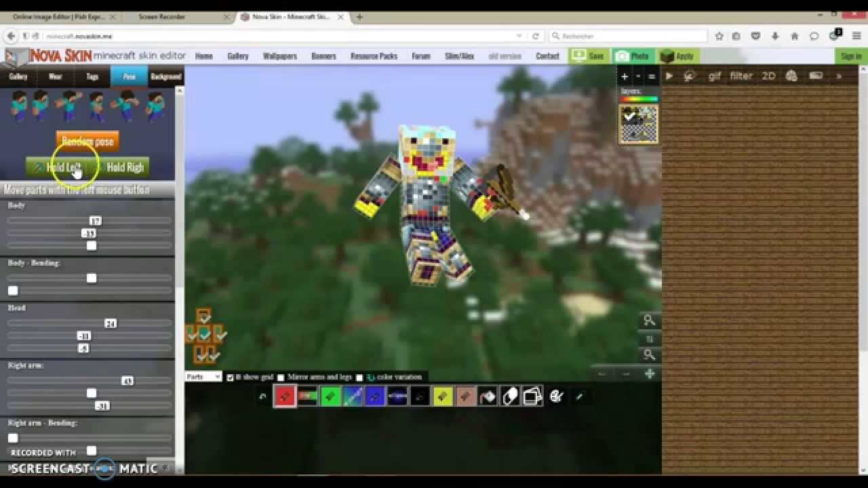Select the paint bucket fill tool
The image size is (868, 488).
click(x=488, y=396)
